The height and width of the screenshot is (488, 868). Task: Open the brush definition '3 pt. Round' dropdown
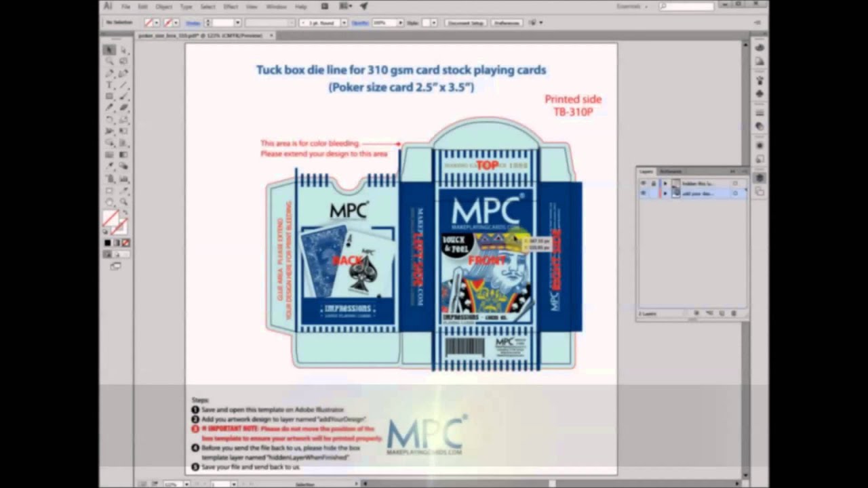(x=344, y=23)
